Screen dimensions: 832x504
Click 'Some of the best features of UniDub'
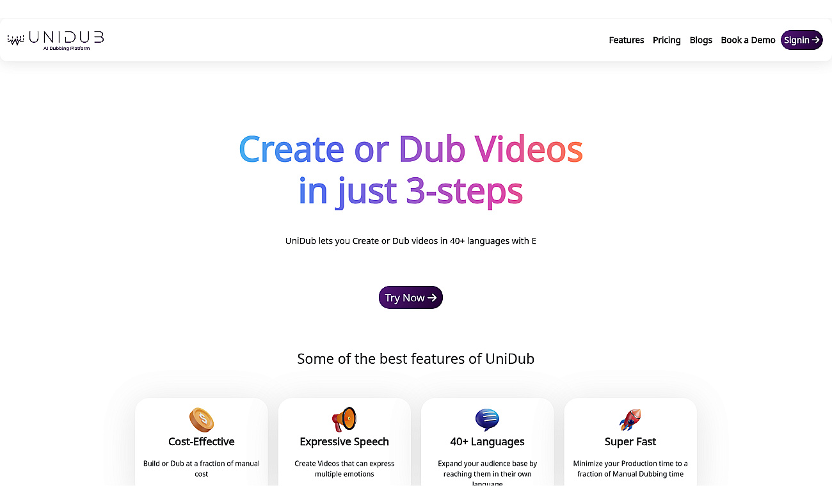coord(416,359)
